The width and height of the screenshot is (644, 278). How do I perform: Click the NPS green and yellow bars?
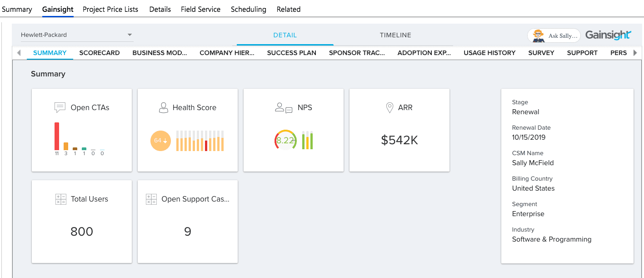(x=308, y=141)
